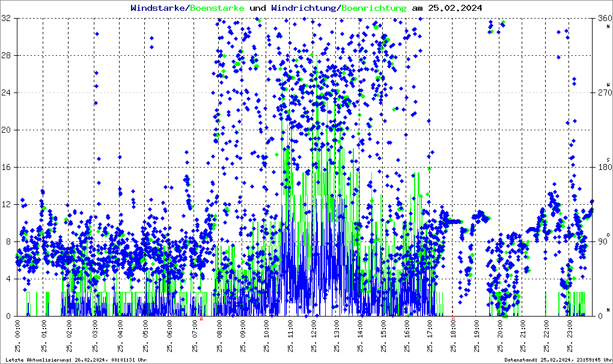
Task: Click the 09:00 time axis label
Action: point(243,336)
